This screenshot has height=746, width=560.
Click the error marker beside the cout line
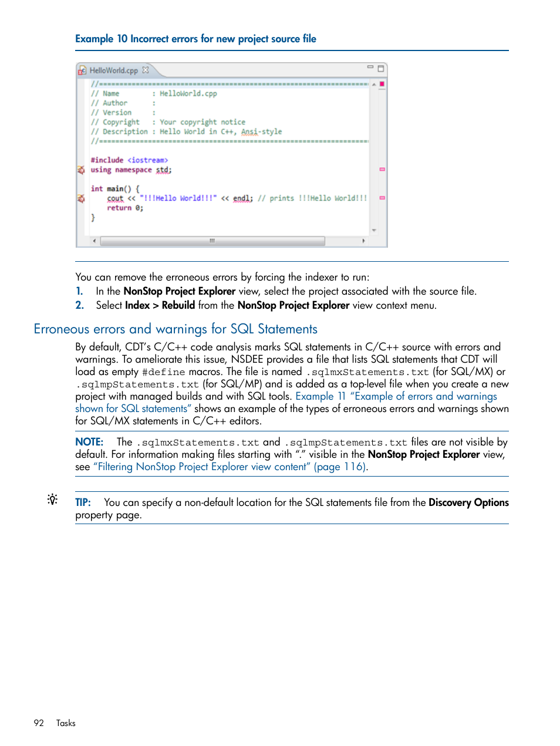coord(81,198)
